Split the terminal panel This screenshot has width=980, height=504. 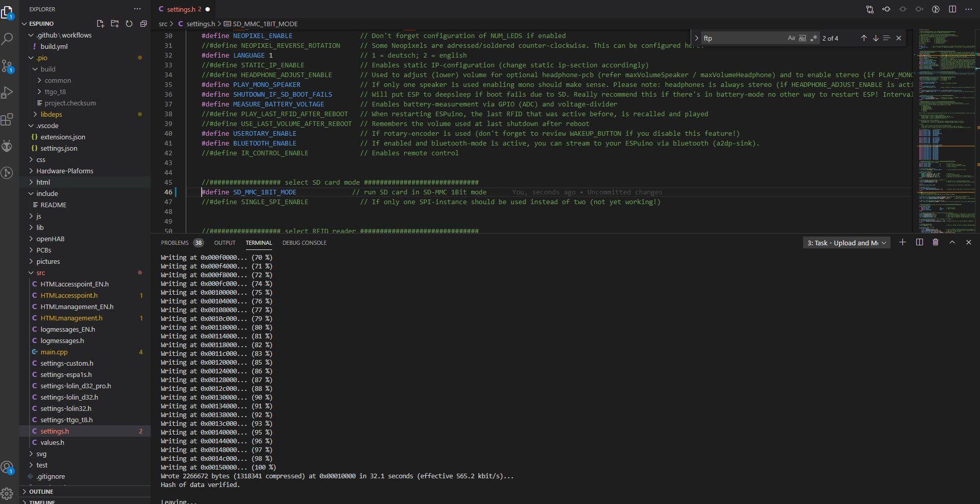(x=919, y=242)
